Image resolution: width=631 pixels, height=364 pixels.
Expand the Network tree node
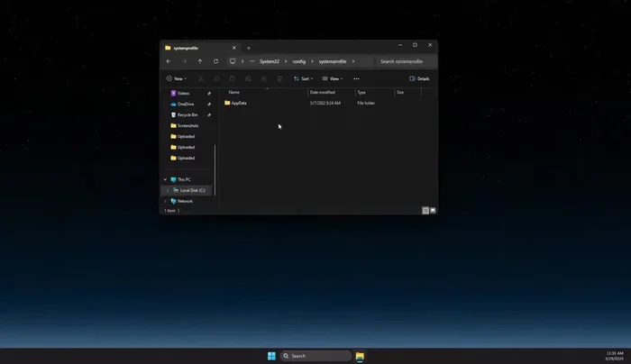point(165,201)
